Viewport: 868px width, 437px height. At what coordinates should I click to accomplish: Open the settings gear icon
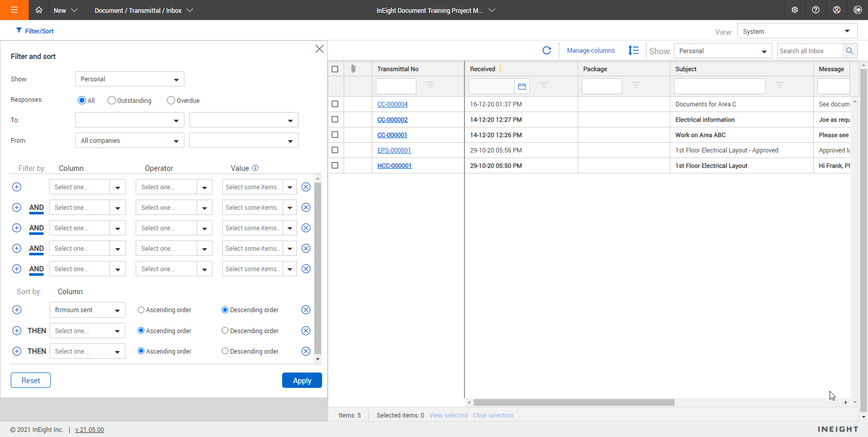pyautogui.click(x=794, y=10)
